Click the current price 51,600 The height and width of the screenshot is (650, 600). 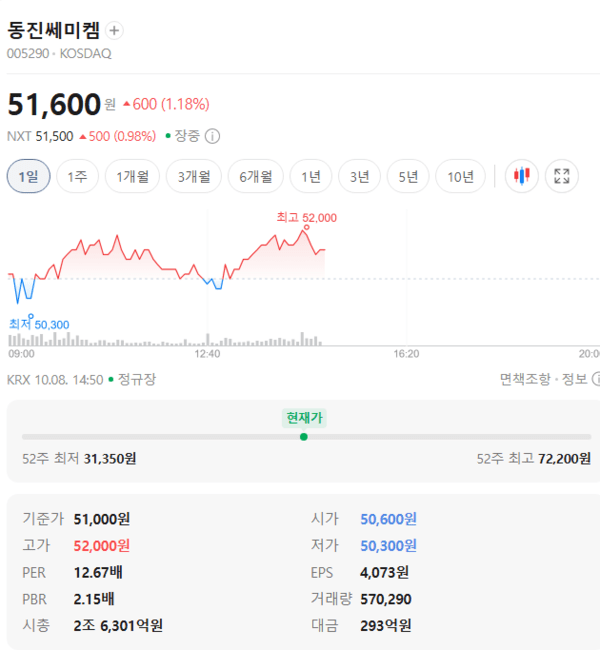(54, 104)
